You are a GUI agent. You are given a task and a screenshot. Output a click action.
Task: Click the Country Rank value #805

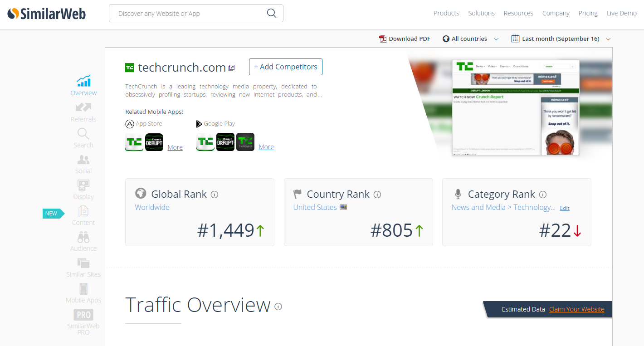pos(391,230)
